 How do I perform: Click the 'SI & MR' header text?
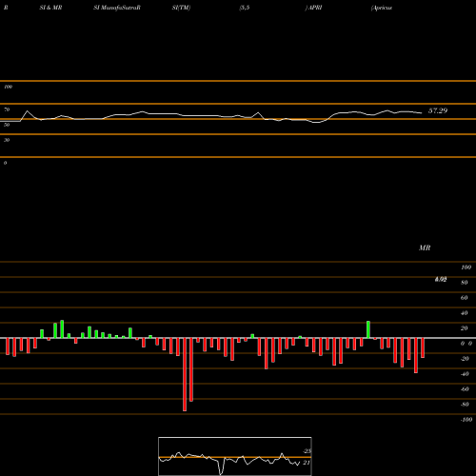50,8
